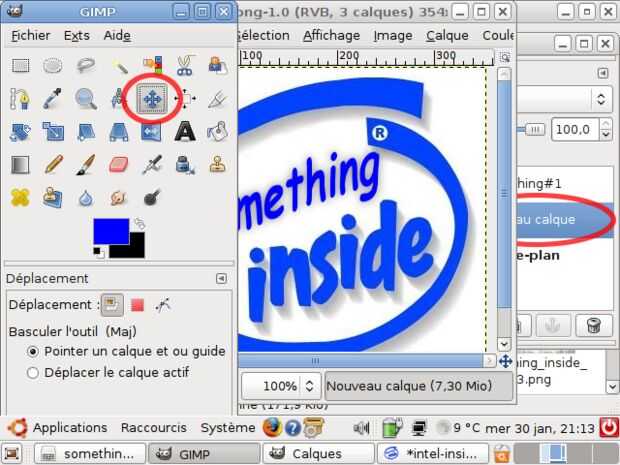Select the Scale tool
Viewport: 620px width, 465px height.
coord(53,132)
